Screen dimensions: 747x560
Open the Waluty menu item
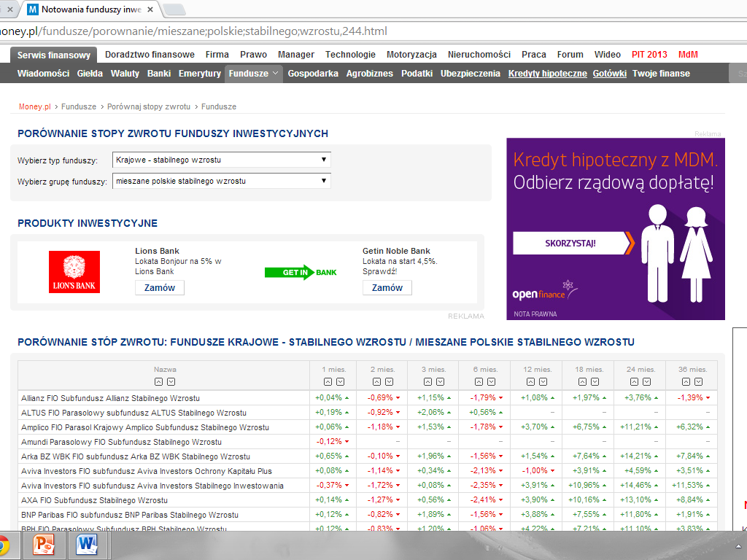point(125,74)
